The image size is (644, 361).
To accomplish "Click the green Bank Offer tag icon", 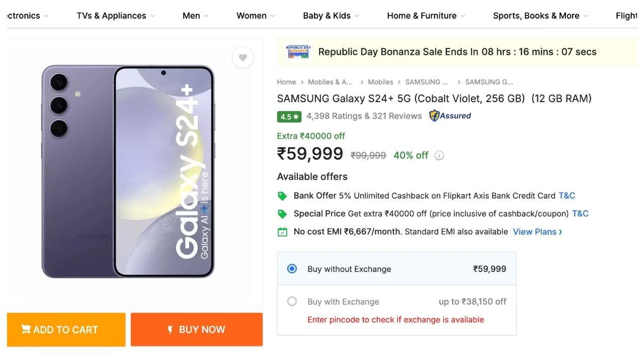I will click(x=282, y=196).
